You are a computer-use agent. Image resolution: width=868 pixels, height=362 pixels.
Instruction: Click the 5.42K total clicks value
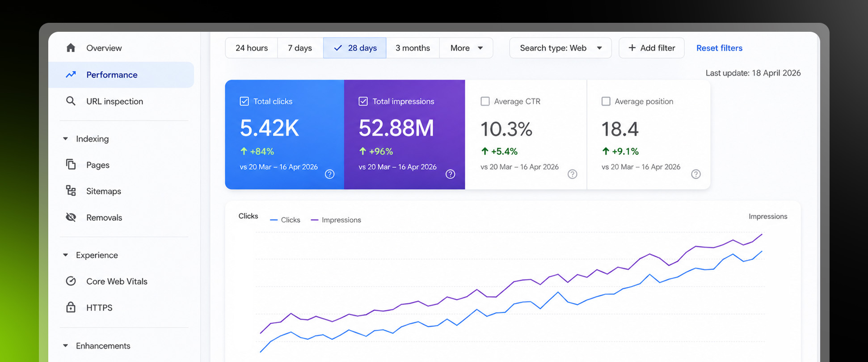[x=270, y=128]
